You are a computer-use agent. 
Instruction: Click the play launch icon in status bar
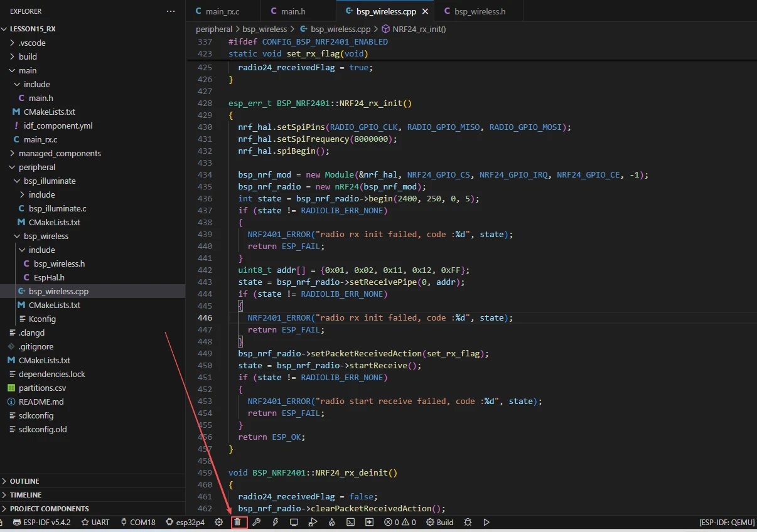tap(486, 522)
